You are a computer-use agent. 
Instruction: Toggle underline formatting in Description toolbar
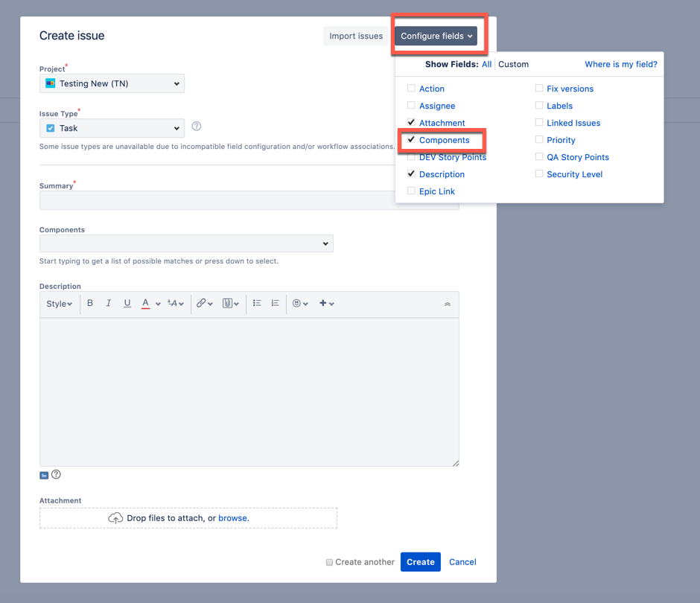coord(127,303)
